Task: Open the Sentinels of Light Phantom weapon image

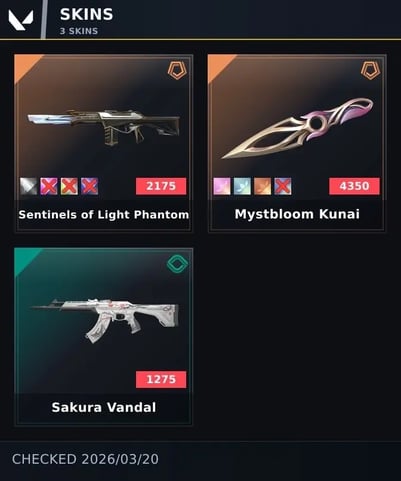Action: [x=104, y=127]
